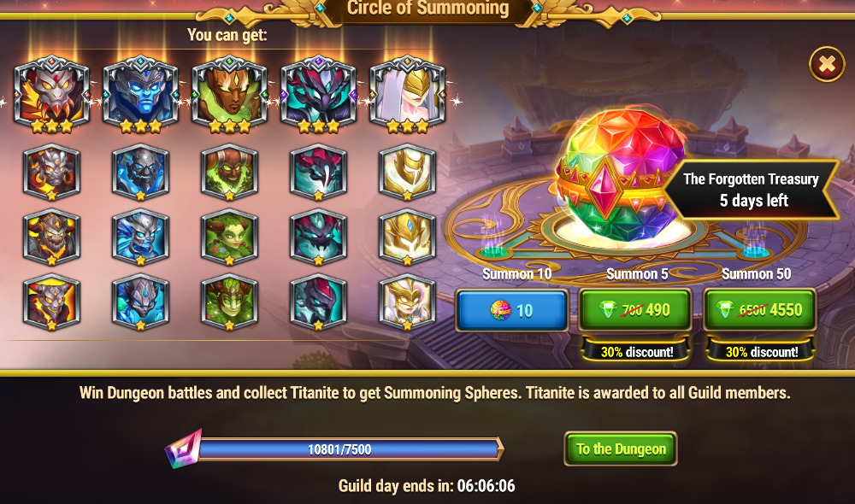Summon 10 using summoning spheres
The image size is (855, 504).
(512, 310)
